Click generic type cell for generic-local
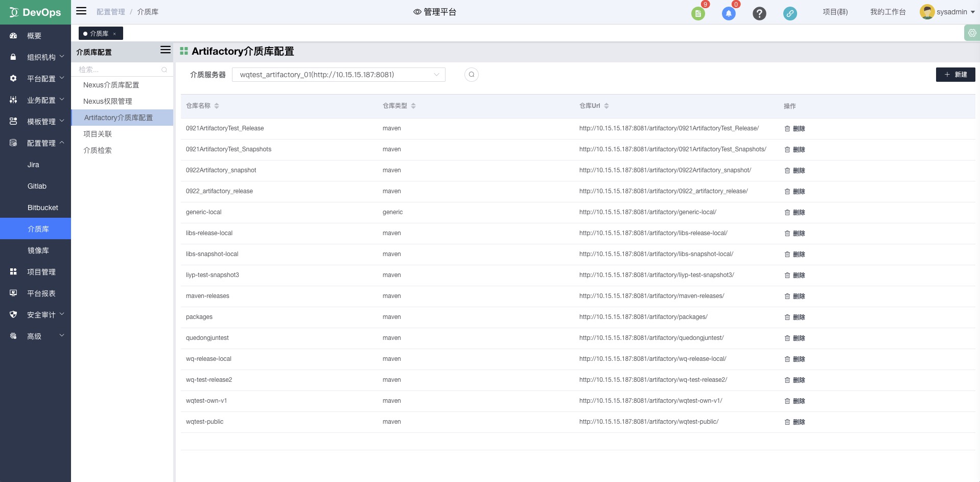The height and width of the screenshot is (482, 980). point(392,212)
